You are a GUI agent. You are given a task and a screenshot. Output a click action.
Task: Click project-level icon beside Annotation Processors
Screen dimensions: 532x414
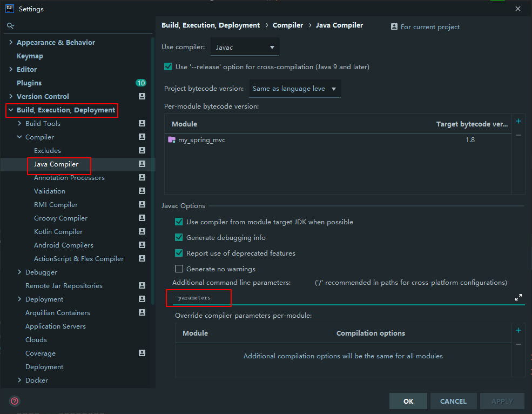point(142,177)
